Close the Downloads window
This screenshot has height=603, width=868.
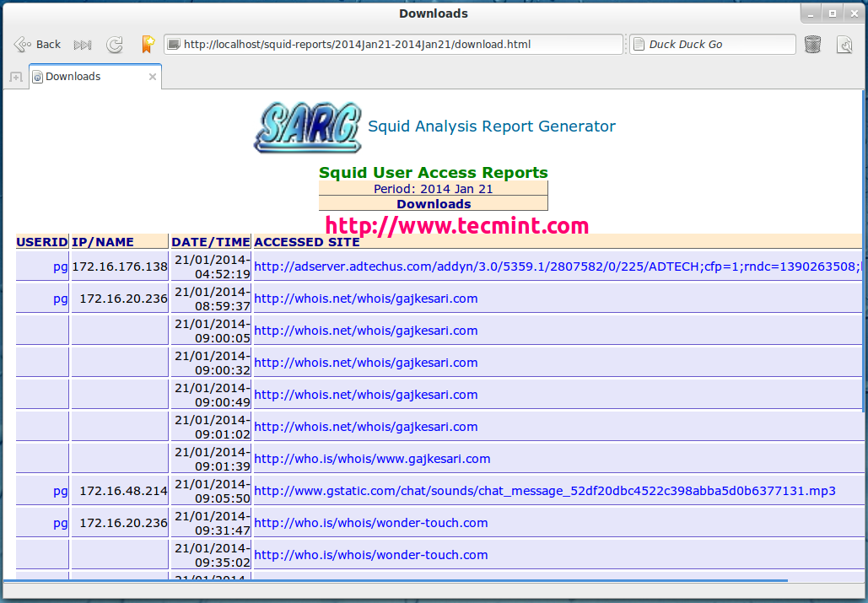coord(855,13)
